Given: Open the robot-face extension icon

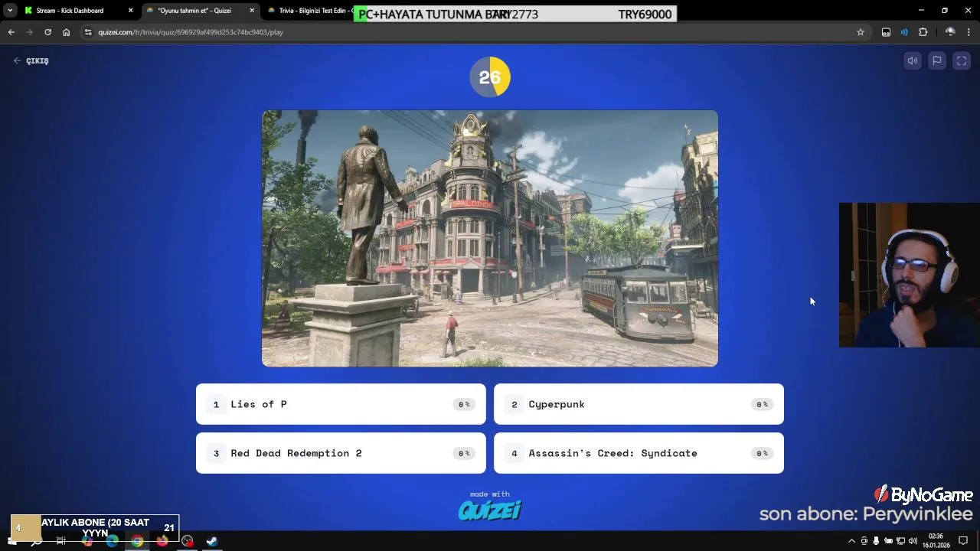Looking at the screenshot, I should [x=886, y=32].
